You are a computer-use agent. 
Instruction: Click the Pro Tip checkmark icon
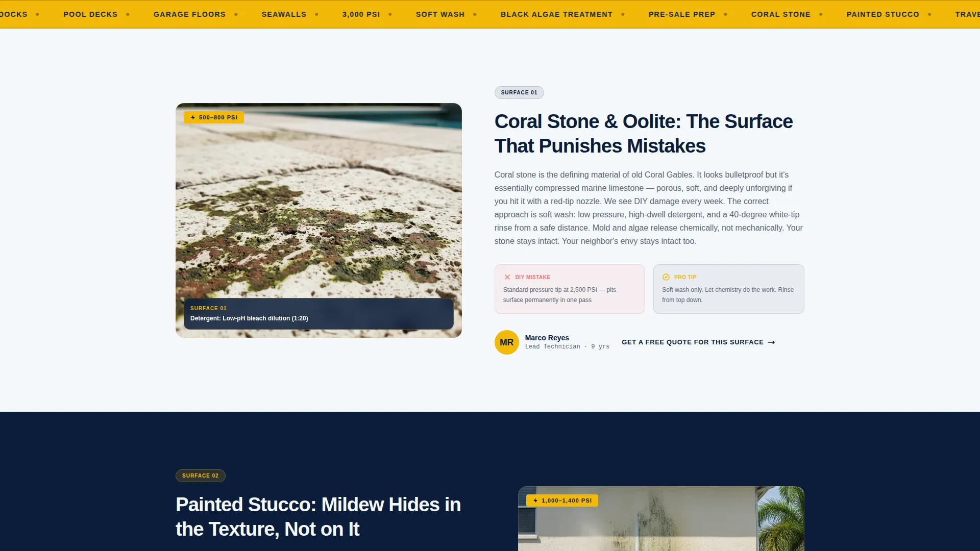666,277
